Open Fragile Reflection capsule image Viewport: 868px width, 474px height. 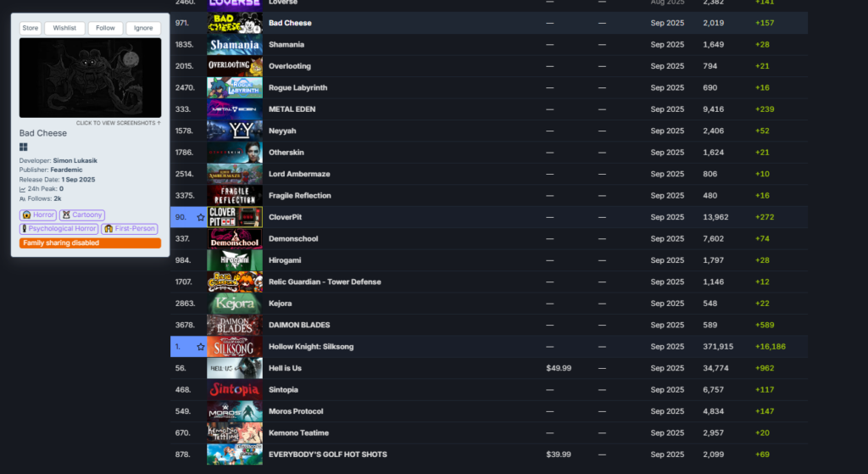(235, 196)
